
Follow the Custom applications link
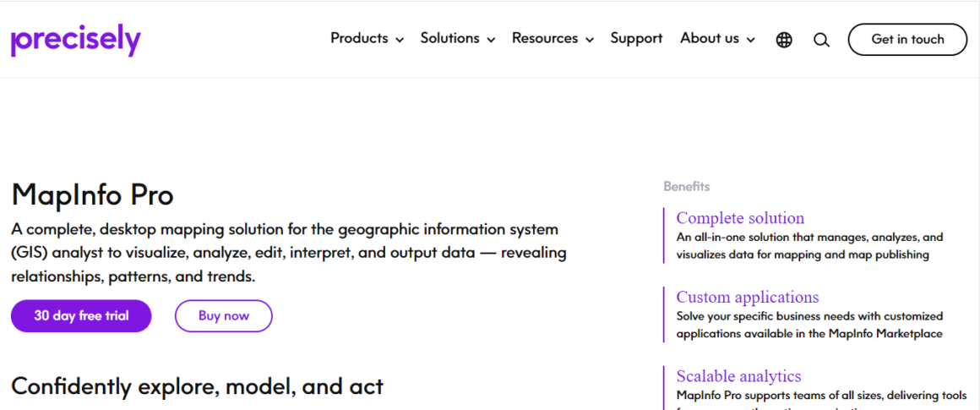(x=747, y=297)
